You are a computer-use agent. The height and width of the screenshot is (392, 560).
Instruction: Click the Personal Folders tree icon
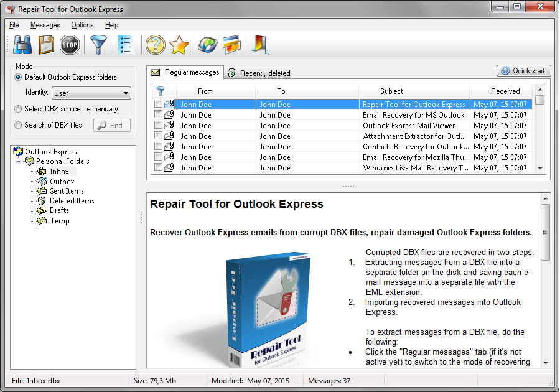point(30,161)
